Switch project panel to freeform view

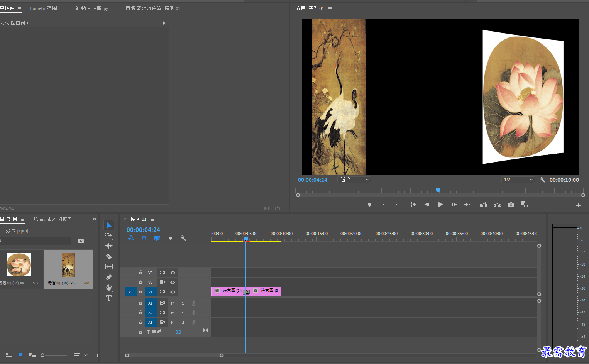pyautogui.click(x=32, y=355)
